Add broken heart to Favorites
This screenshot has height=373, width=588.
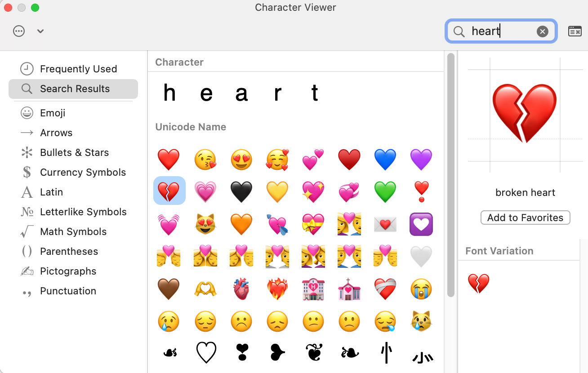pos(526,218)
